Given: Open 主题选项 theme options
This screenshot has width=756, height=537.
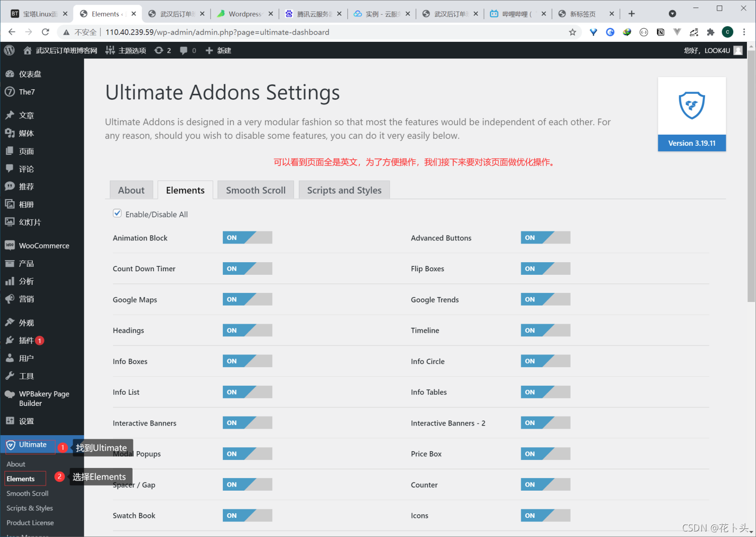Looking at the screenshot, I should click(x=126, y=50).
